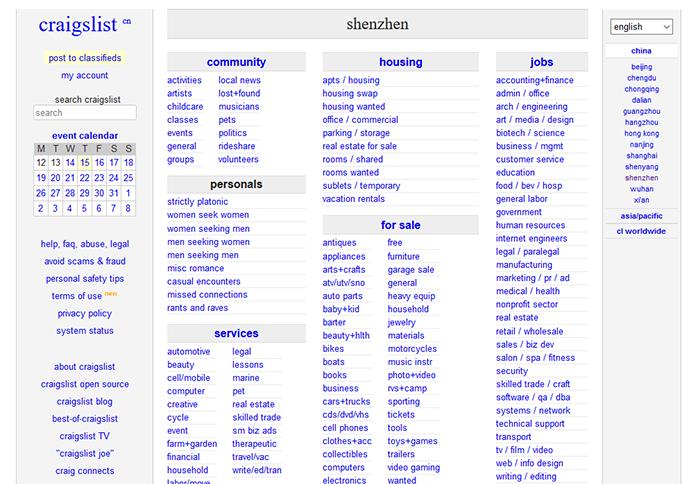Viewport: 700px width, 484px height.
Task: Open the english language dropdown
Action: click(x=641, y=27)
